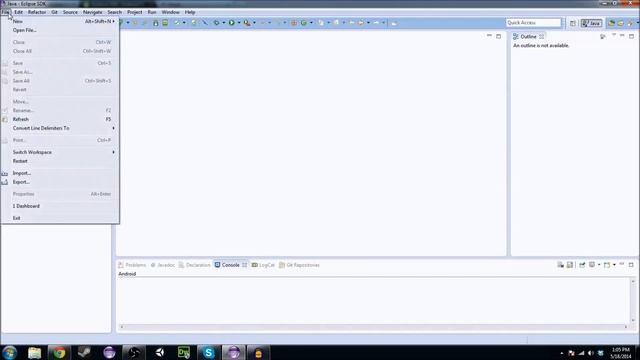Open the External Tools dropdown arrow
This screenshot has height=360, width=640.
[x=254, y=23]
